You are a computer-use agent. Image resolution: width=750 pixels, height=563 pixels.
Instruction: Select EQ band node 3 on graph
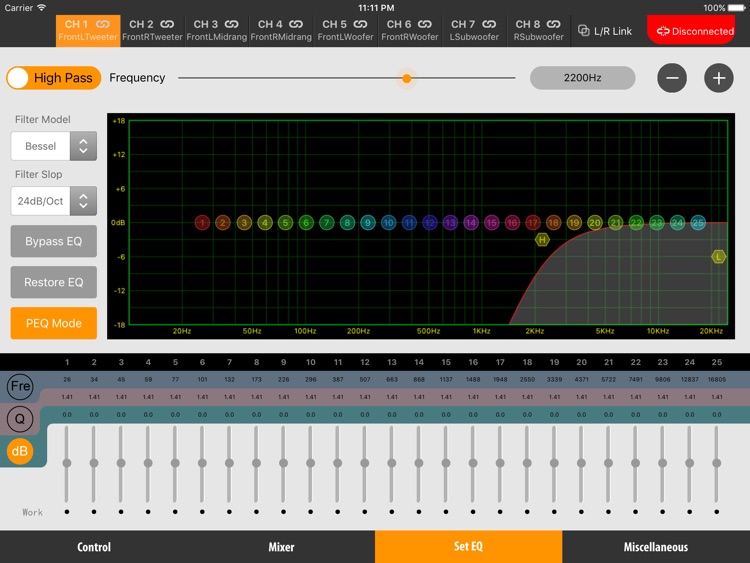[x=244, y=222]
